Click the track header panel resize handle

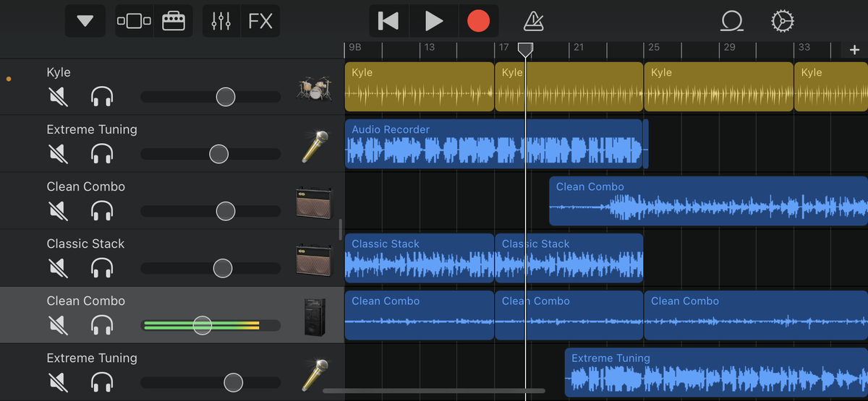pyautogui.click(x=340, y=230)
